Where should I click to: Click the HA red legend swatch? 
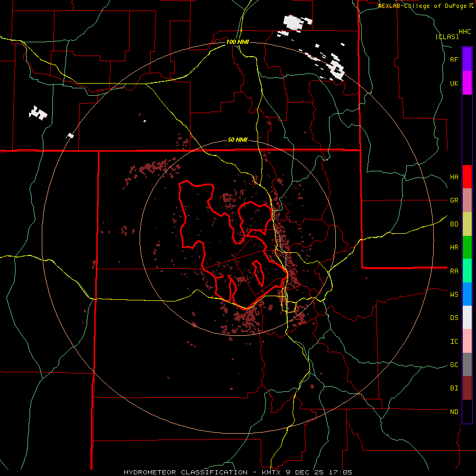pos(467,177)
